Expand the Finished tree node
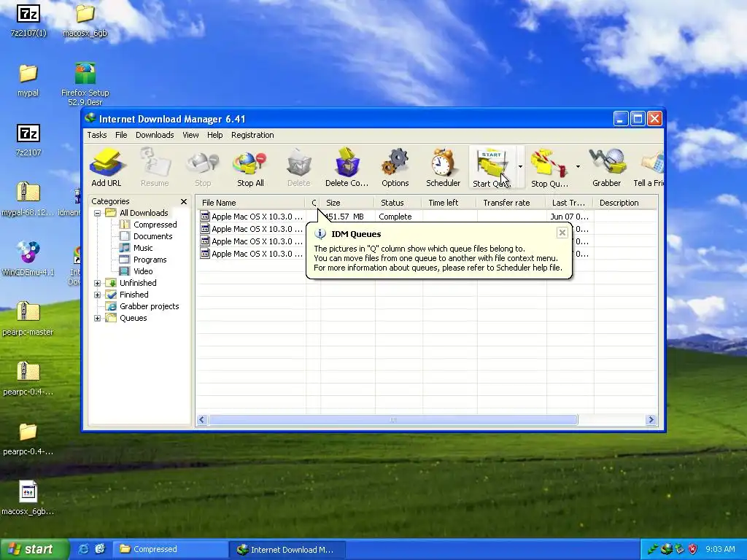 click(97, 295)
